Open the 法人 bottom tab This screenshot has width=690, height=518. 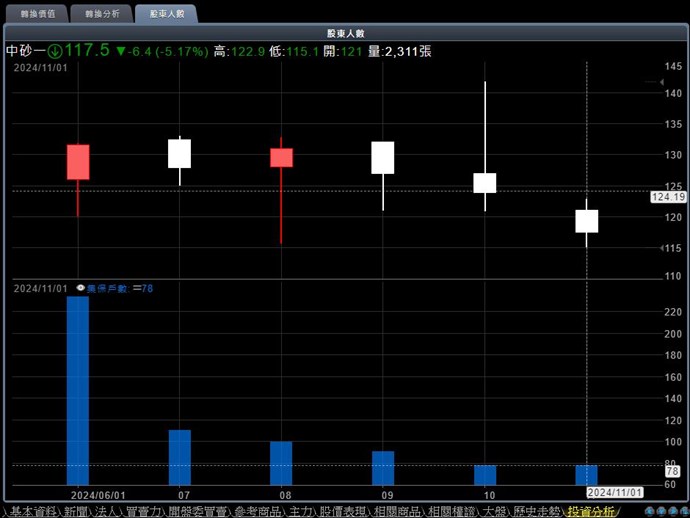point(108,511)
